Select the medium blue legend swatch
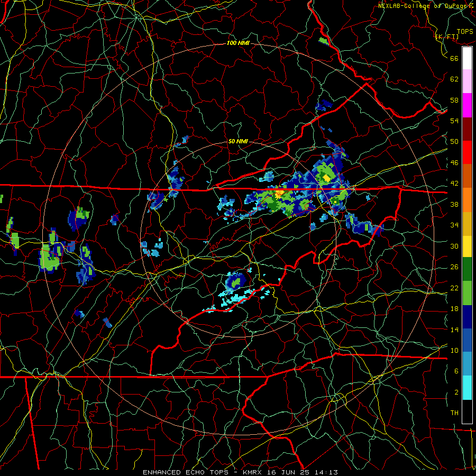Image resolution: width=476 pixels, height=476 pixels. (467, 340)
